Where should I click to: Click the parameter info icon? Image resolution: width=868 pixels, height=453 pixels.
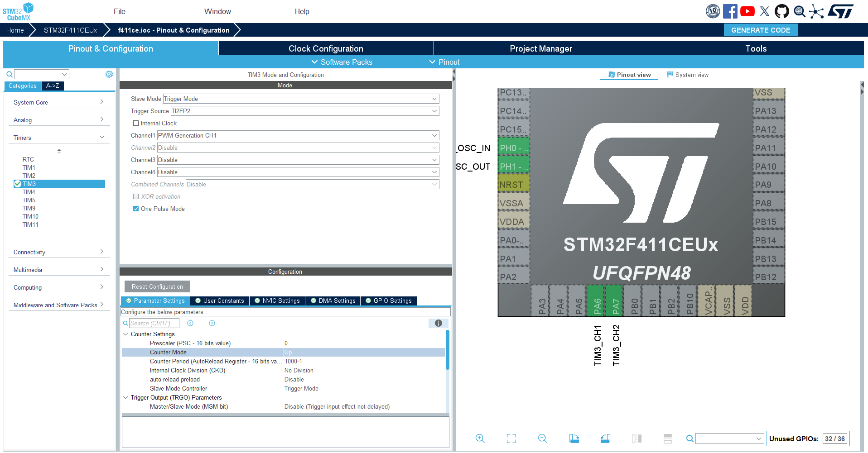[439, 323]
